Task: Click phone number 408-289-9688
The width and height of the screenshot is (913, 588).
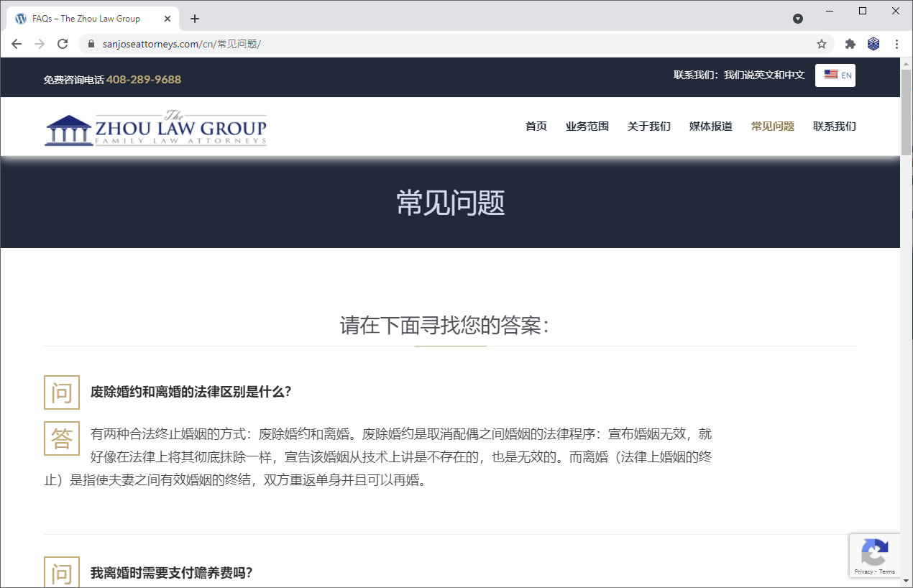Action: pyautogui.click(x=144, y=80)
